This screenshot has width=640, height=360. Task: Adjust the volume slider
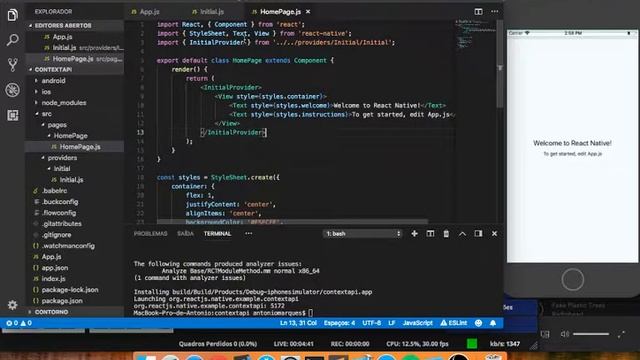pos(591,334)
